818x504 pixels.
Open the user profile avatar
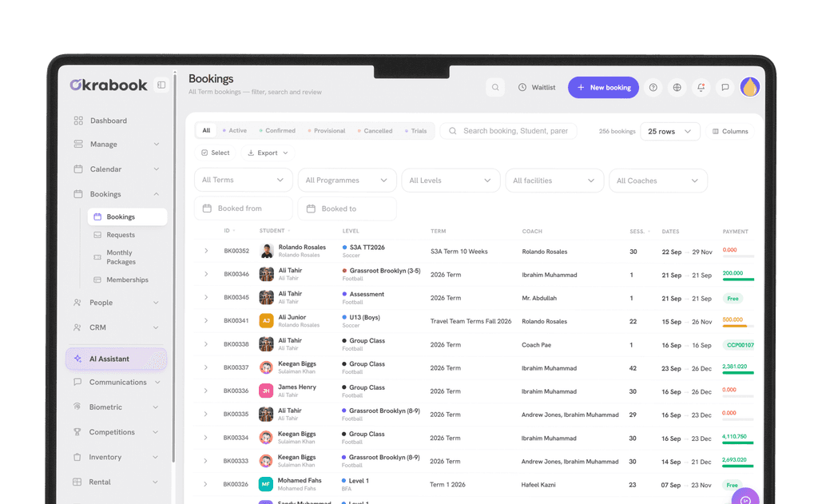[749, 87]
